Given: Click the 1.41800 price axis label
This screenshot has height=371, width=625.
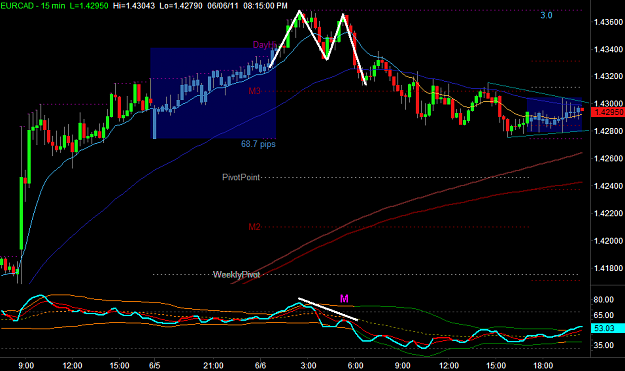Looking at the screenshot, I should coord(608,269).
